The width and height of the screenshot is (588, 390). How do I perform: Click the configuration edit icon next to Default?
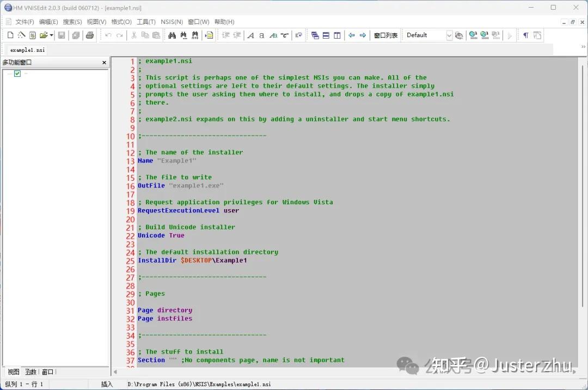[459, 35]
